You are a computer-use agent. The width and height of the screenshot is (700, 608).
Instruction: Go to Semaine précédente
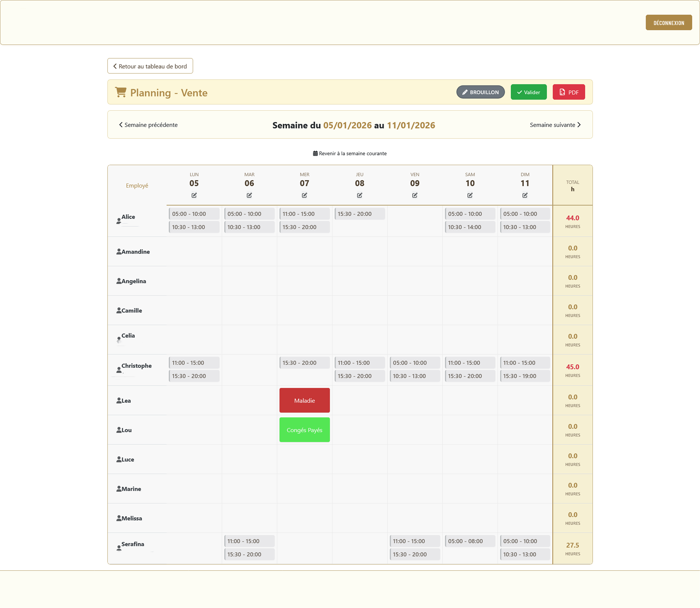tap(148, 125)
